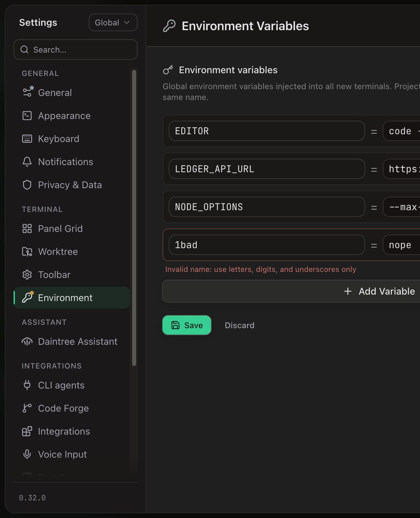The width and height of the screenshot is (420, 518).
Task: Switch to Keyboard settings
Action: (x=72, y=139)
